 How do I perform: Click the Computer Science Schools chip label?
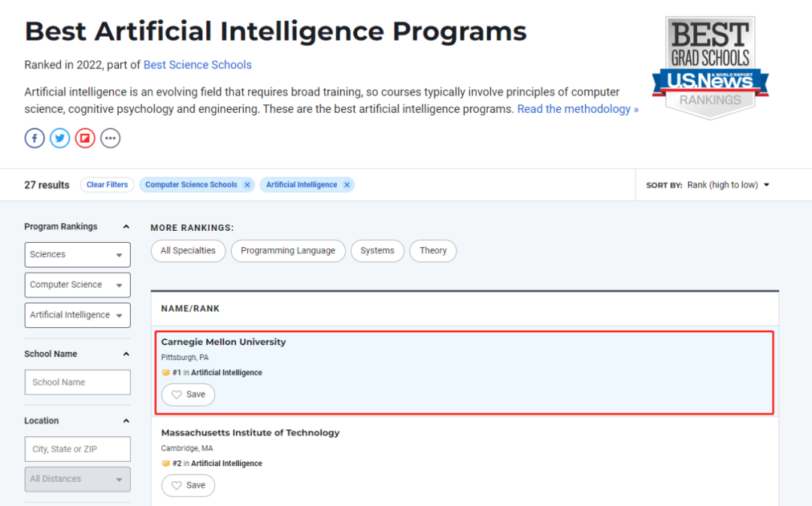click(191, 185)
